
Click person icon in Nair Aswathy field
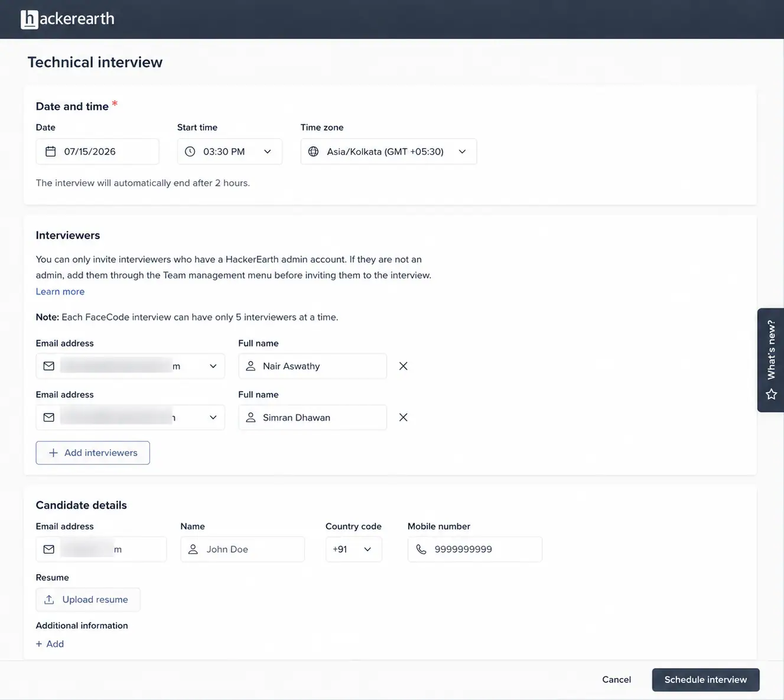(251, 366)
